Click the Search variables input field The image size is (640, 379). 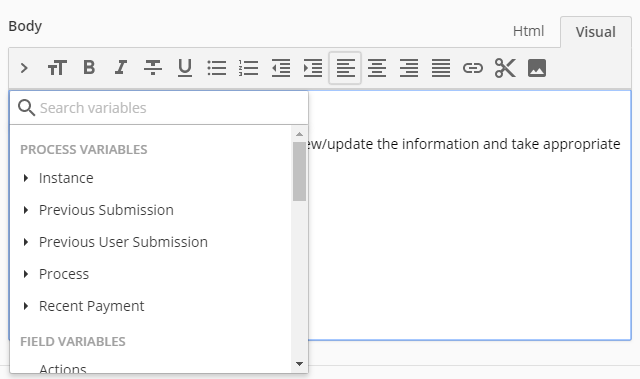(159, 108)
